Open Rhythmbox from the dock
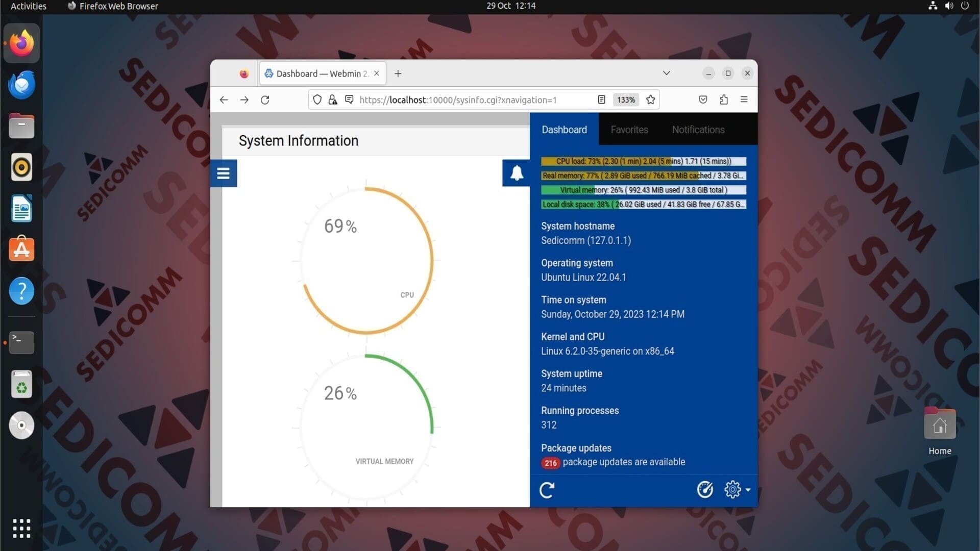980x551 pixels. 21,167
